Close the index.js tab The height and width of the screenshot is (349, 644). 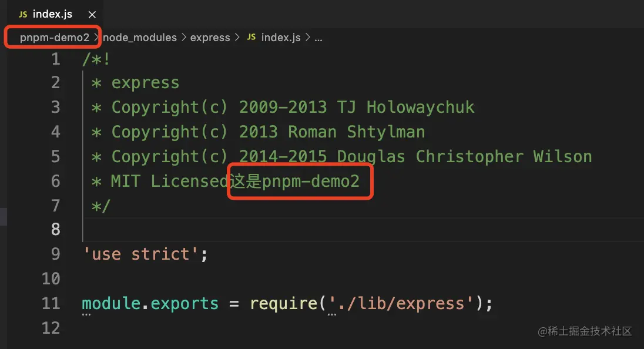(92, 15)
